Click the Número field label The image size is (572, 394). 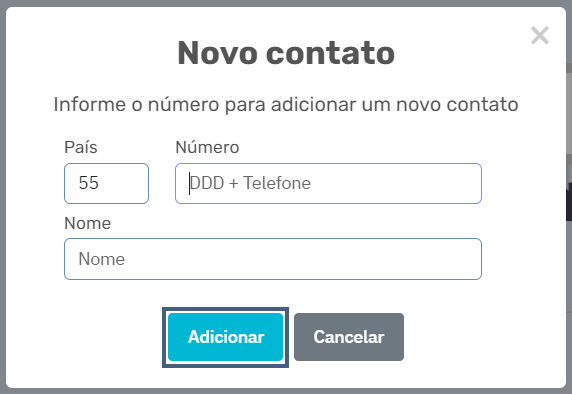click(207, 147)
